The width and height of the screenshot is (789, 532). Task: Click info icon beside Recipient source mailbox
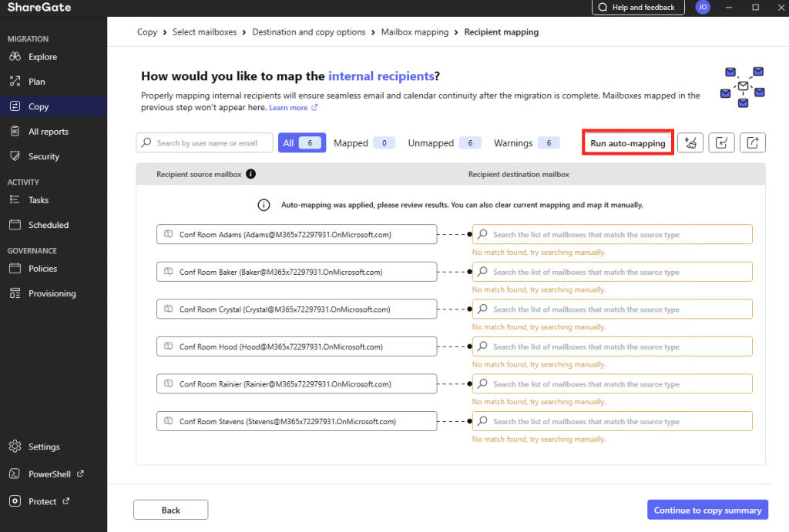(250, 174)
